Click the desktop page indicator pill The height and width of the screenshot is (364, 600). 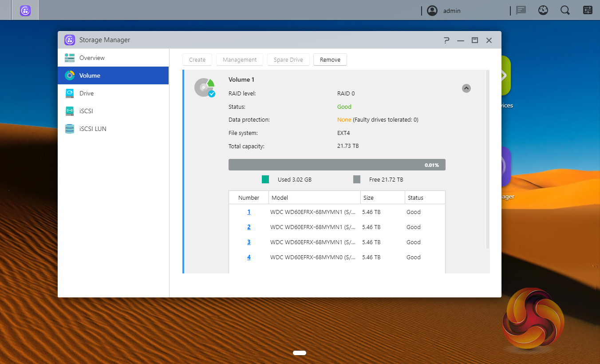click(x=300, y=353)
